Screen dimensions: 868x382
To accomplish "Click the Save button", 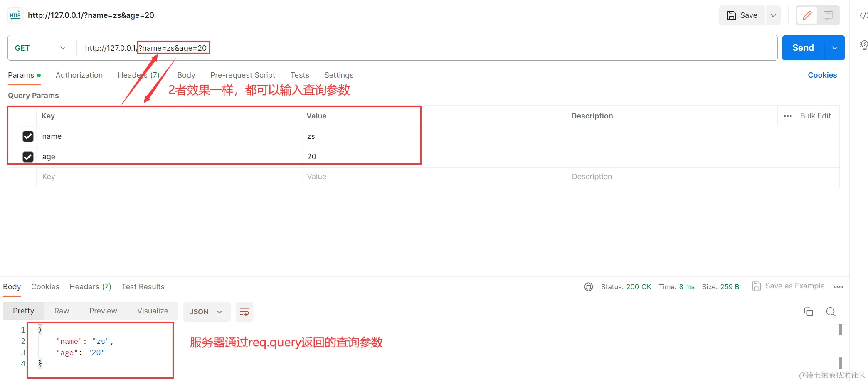I will click(x=742, y=15).
